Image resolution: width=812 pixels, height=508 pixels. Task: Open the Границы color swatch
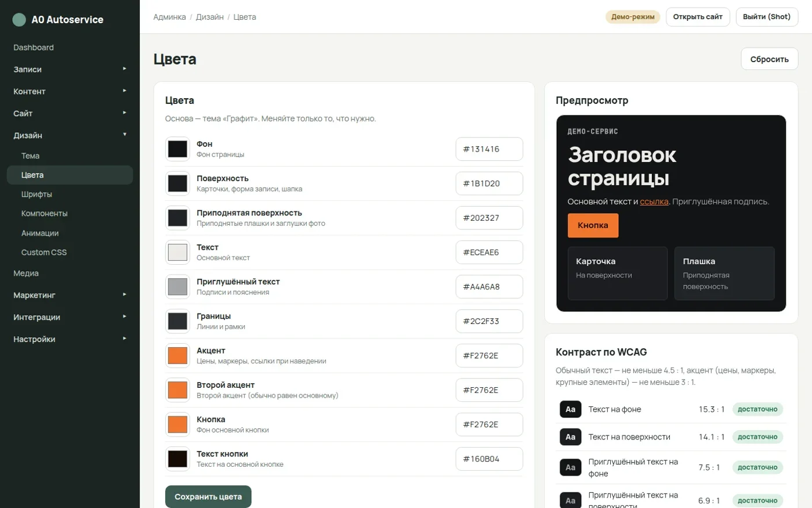(177, 321)
